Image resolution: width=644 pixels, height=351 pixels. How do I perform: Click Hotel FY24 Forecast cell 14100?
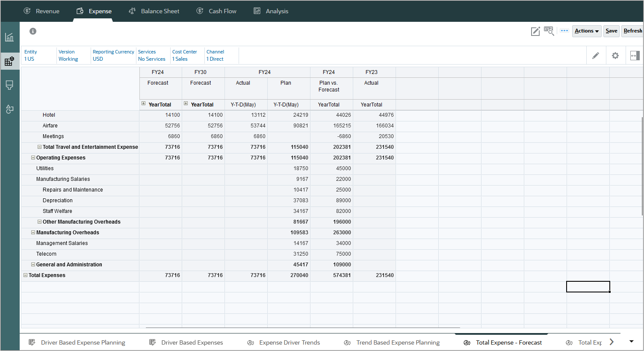click(161, 115)
